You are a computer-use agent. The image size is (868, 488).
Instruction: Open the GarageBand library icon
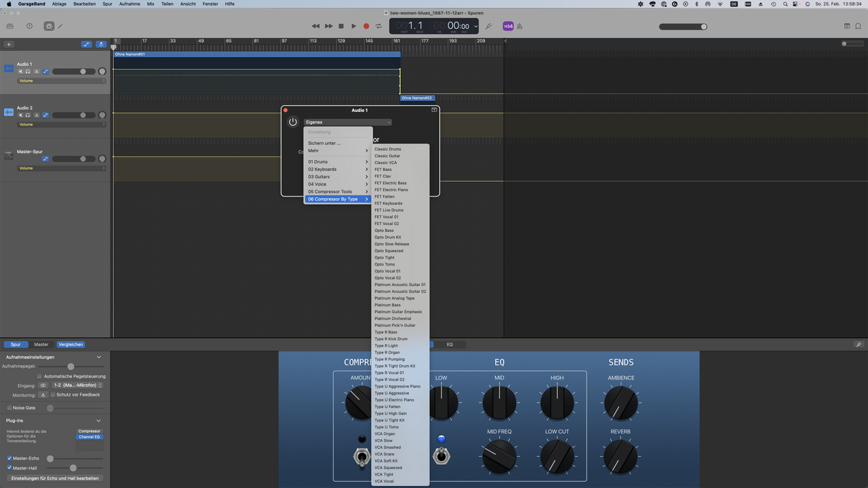[10, 26]
